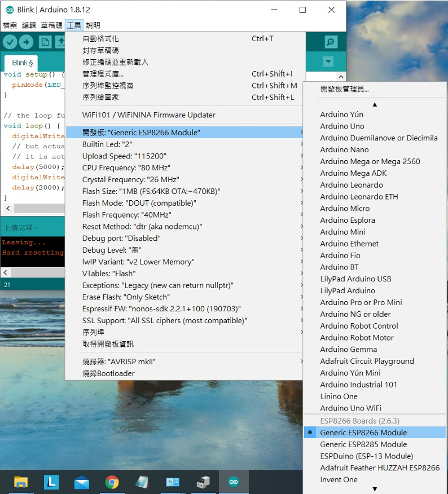The image size is (448, 494).
Task: Select Adafruit Circuit Playground board
Action: click(x=375, y=361)
